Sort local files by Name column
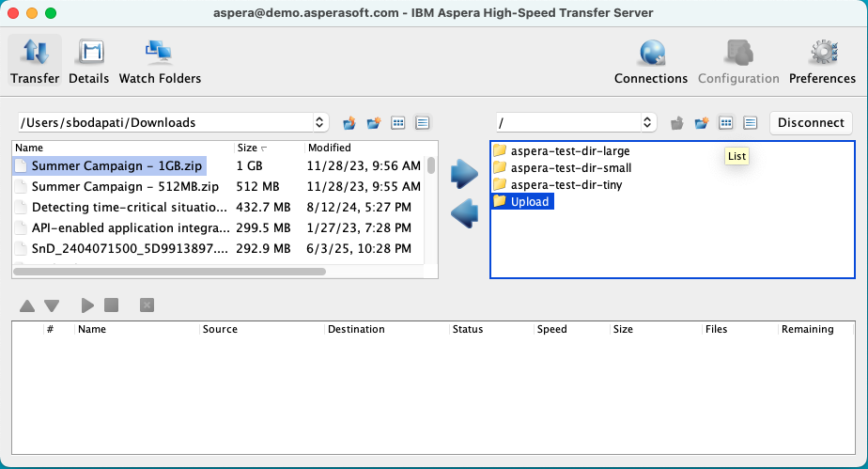This screenshot has width=868, height=469. (x=123, y=148)
